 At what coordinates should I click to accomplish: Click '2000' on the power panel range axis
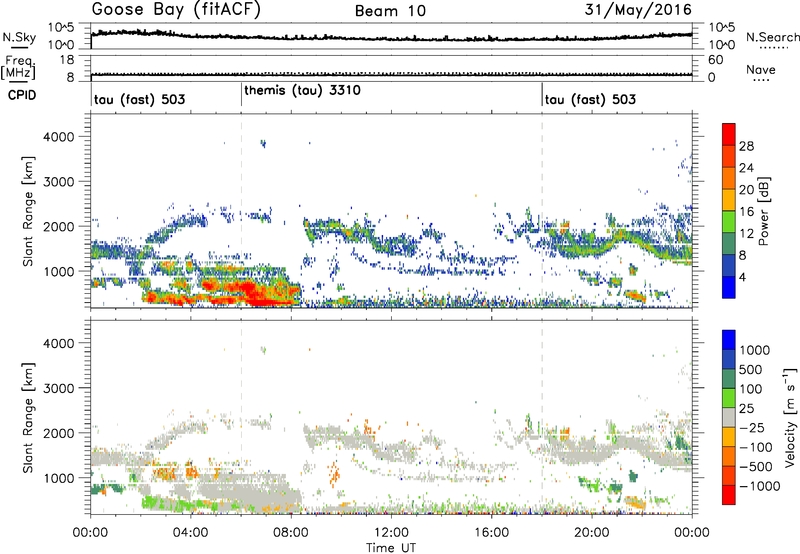(x=59, y=226)
